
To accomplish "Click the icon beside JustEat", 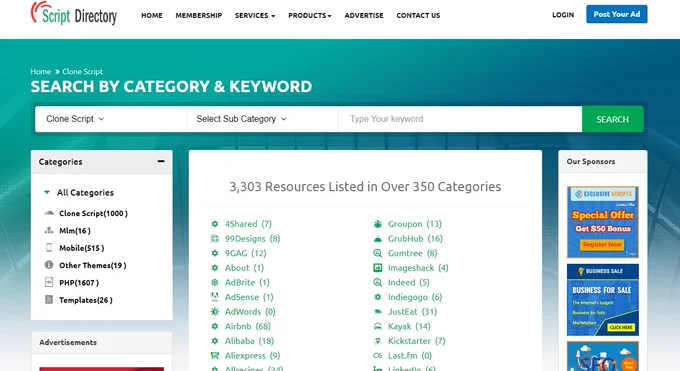I will click(x=378, y=312).
